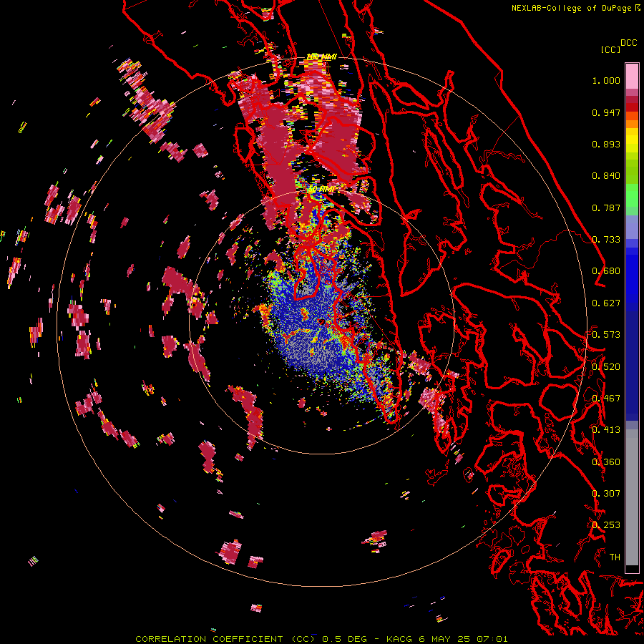This screenshot has width=644, height=644.
Task: Click the 0.360 scale value label
Action: coord(606,462)
